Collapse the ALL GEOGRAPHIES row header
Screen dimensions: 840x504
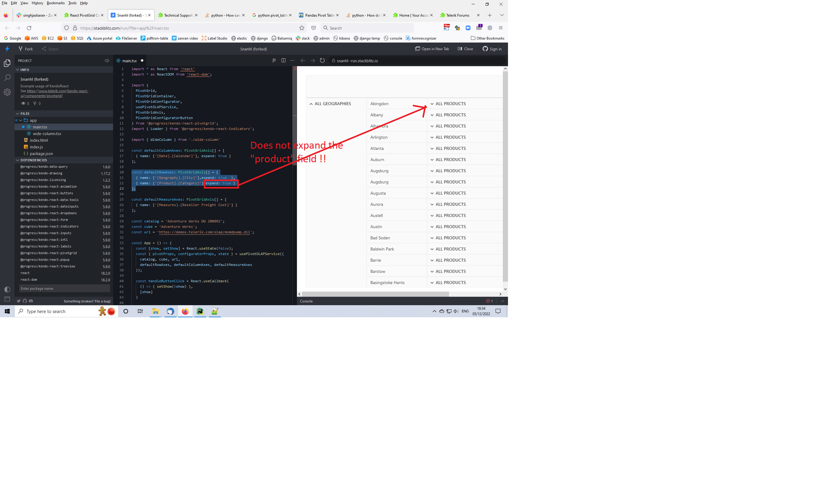click(311, 104)
